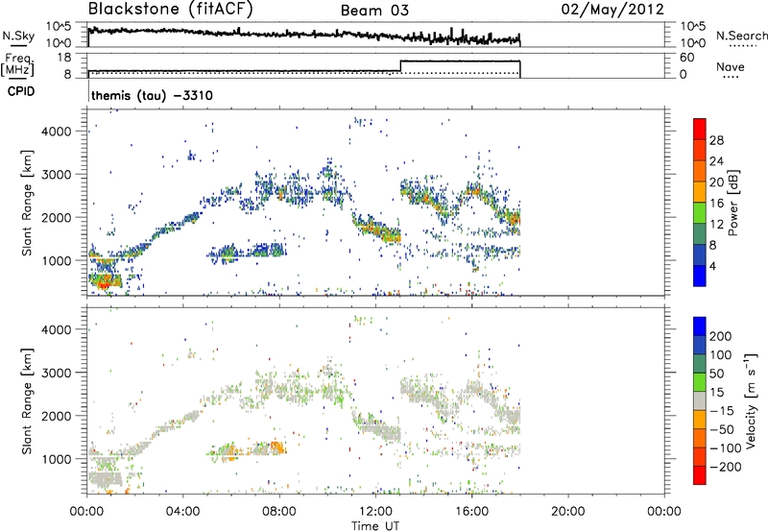768x532 pixels.
Task: Click the '16' Power colorbar label
Action: coord(716,204)
